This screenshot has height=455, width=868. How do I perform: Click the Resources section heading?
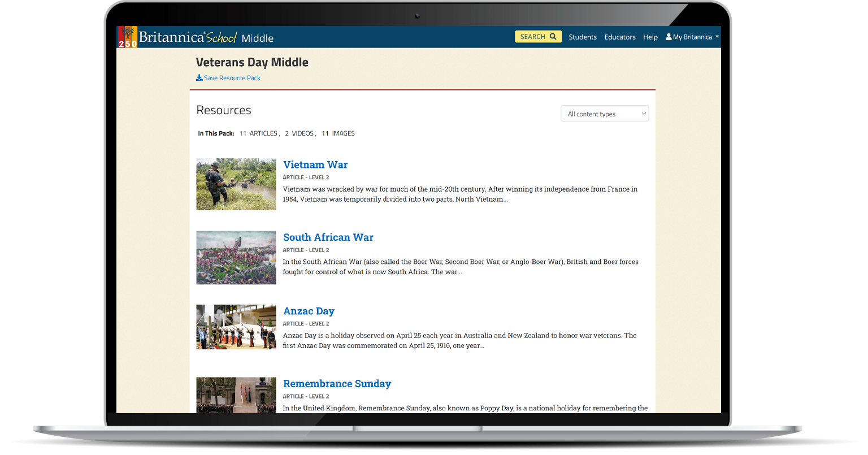[224, 110]
